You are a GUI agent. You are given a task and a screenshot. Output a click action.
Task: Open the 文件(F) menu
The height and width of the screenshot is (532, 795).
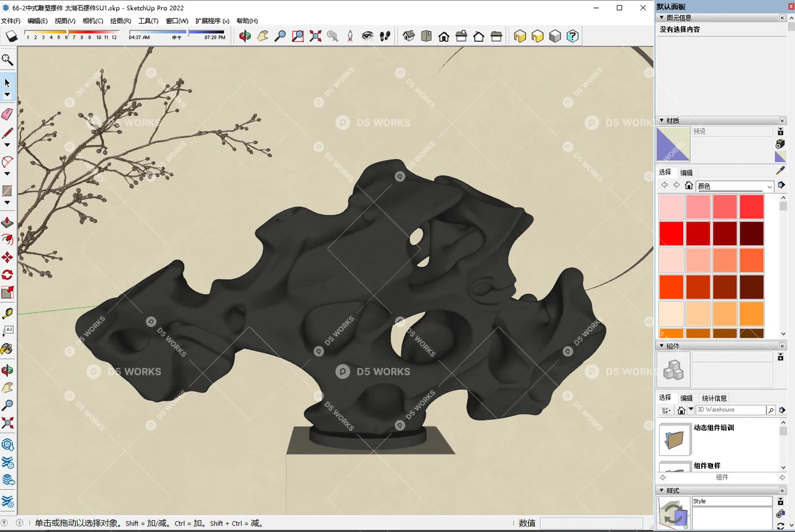pos(11,20)
